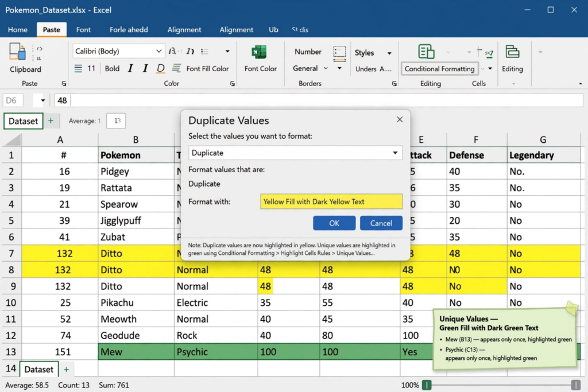Click the font size A icon beside Calibri
The image size is (588, 392).
tap(173, 51)
